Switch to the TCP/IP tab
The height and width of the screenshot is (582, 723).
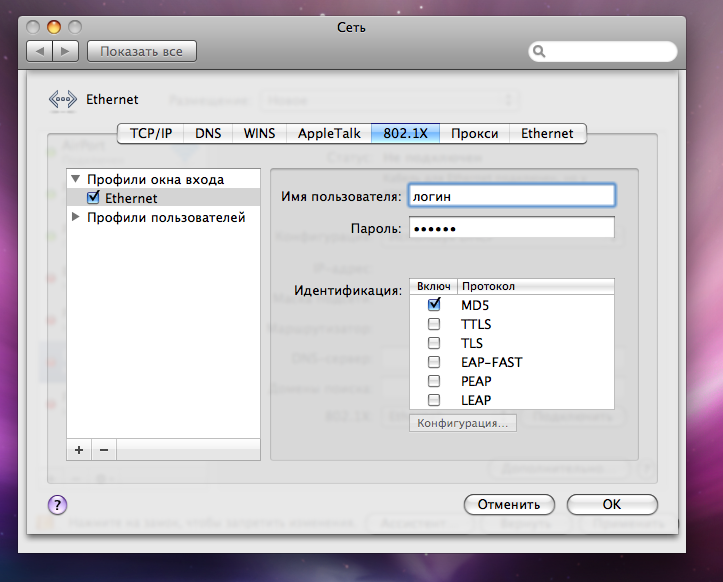tap(151, 133)
